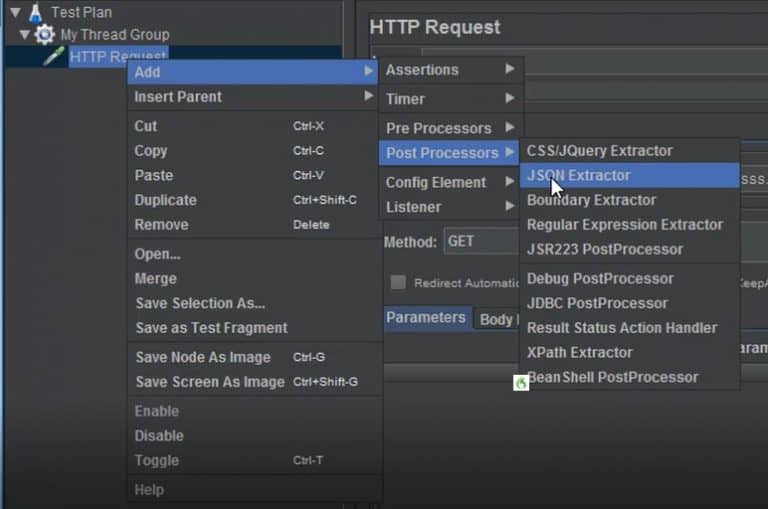Expand the Timer submenu
Image resolution: width=768 pixels, height=509 pixels.
(451, 99)
